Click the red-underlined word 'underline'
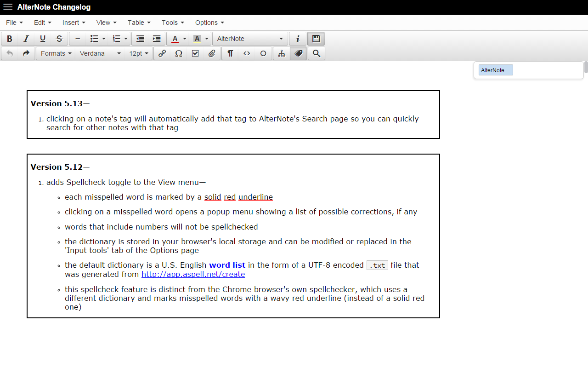Viewport: 588px width, 368px height. 255,197
